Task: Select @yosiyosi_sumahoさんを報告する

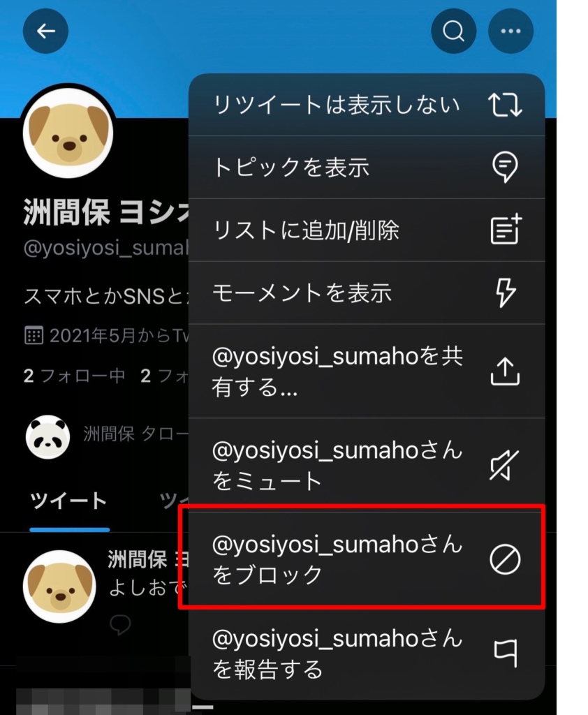Action: [x=367, y=654]
